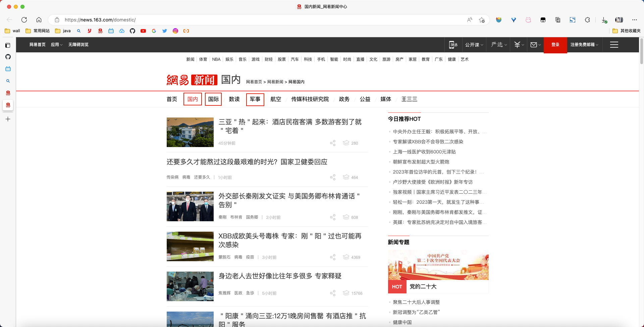Screen dimensions: 644x327
Task: Open the 三亚 hotel article thumbnail
Action: click(x=190, y=132)
